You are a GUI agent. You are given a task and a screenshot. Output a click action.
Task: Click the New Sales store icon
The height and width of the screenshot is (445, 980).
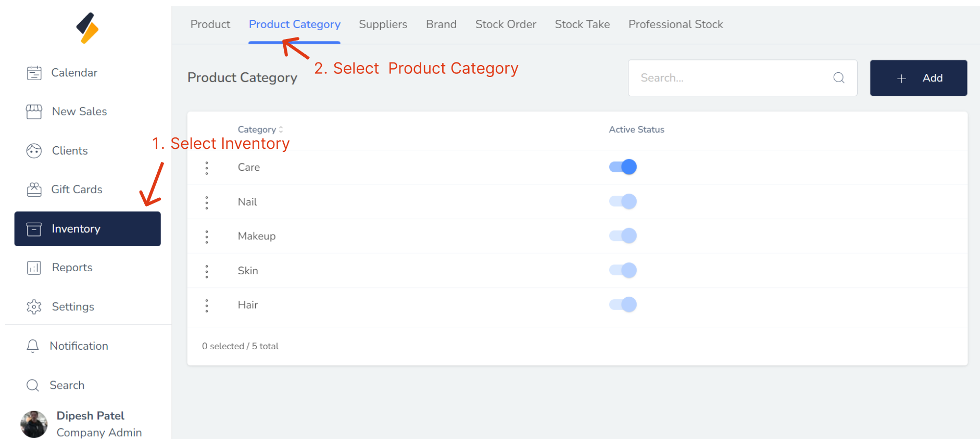coord(34,111)
